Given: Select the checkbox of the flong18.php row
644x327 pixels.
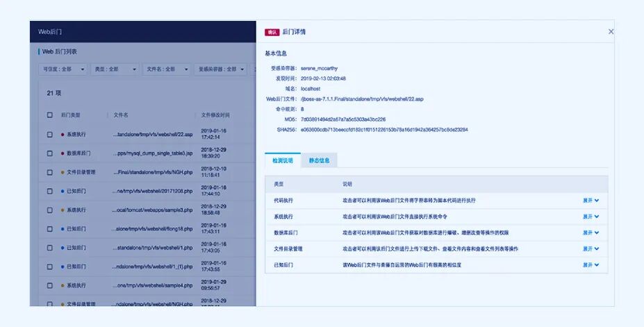Looking at the screenshot, I should tap(50, 229).
